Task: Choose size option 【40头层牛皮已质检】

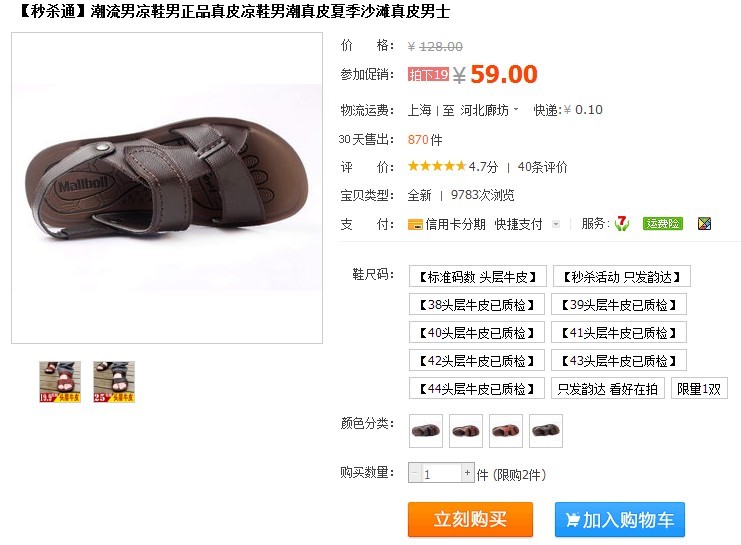Action: point(477,333)
